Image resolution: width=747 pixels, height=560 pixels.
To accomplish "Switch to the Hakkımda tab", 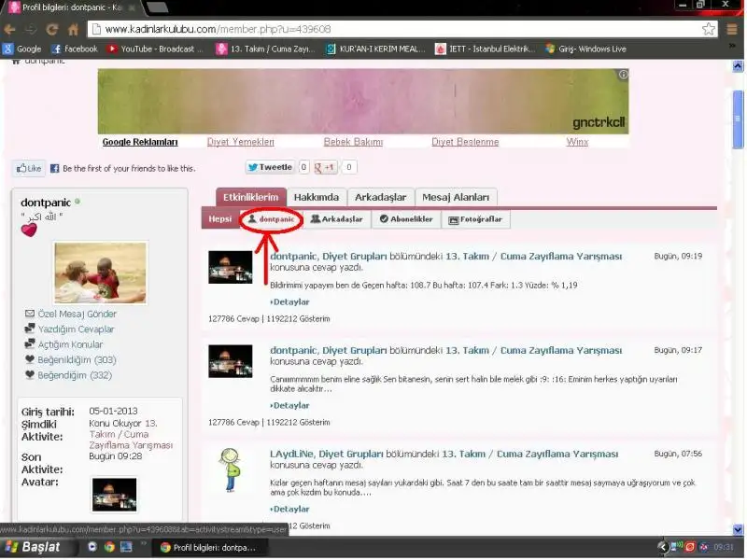I will [x=317, y=198].
